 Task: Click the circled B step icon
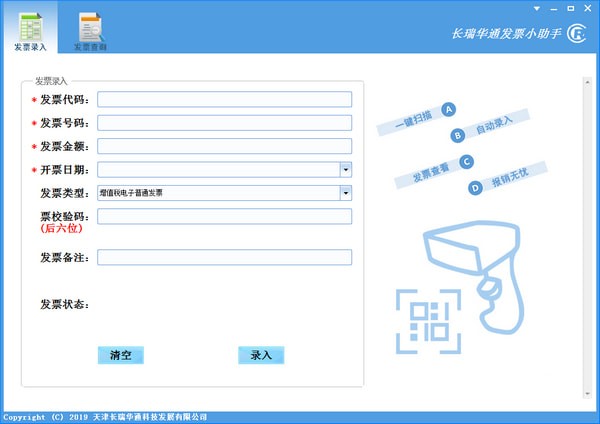459,135
